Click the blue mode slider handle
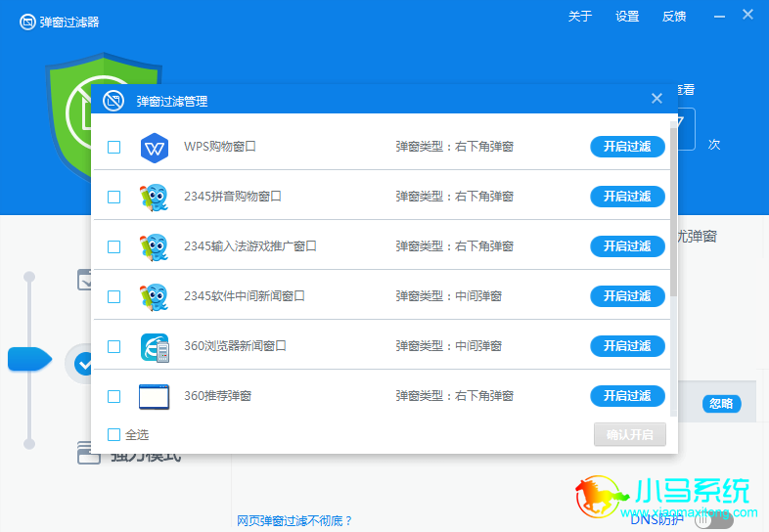 pos(29,360)
